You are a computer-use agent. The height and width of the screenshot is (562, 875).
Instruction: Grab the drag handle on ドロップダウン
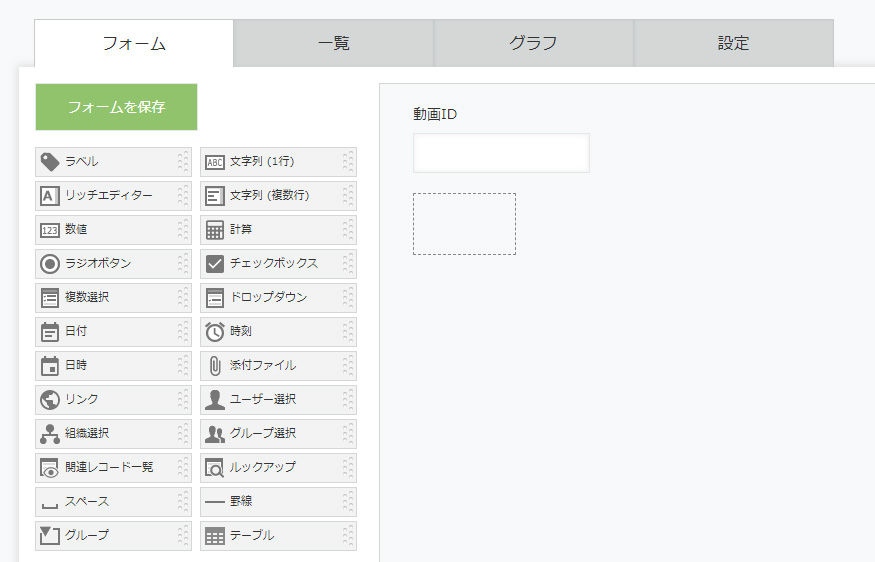(348, 298)
